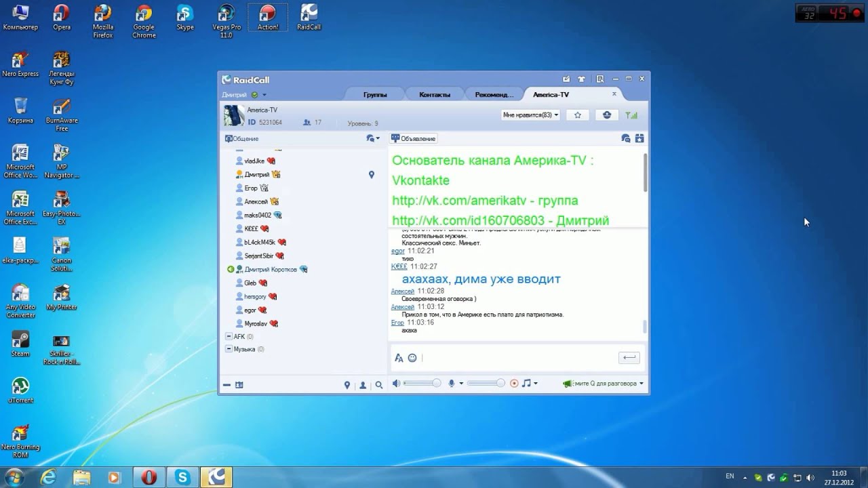
Task: Open Opera from the taskbar
Action: click(x=148, y=477)
